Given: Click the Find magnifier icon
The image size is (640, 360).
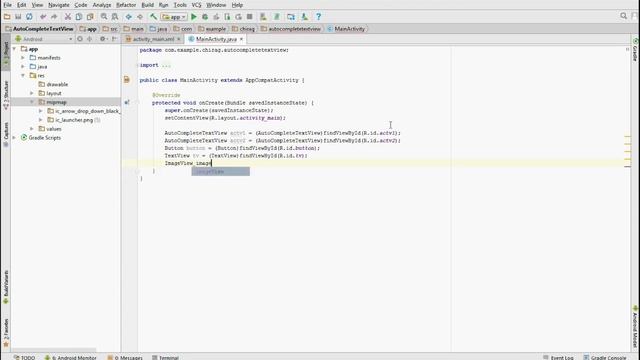Looking at the screenshot, I should pyautogui.click(x=104, y=17).
